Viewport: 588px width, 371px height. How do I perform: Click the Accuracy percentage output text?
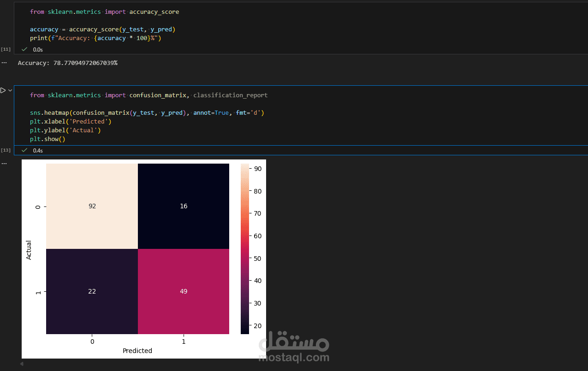67,62
